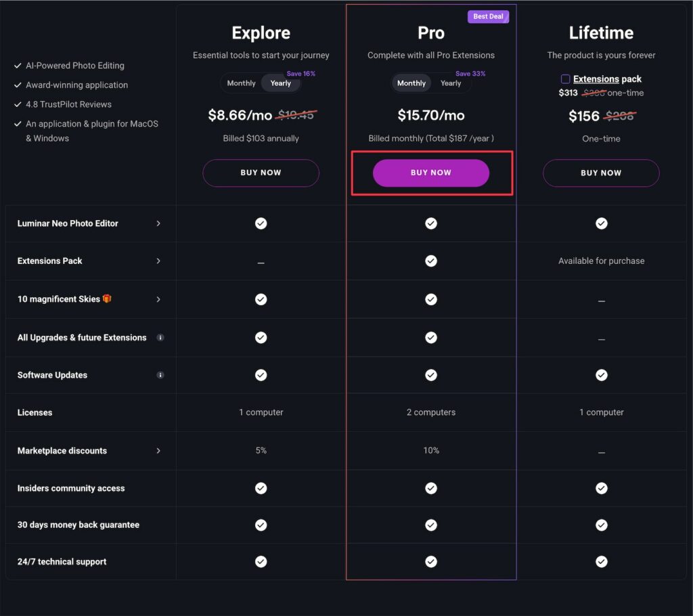
Task: Click the Pro plan heading
Action: tap(431, 32)
